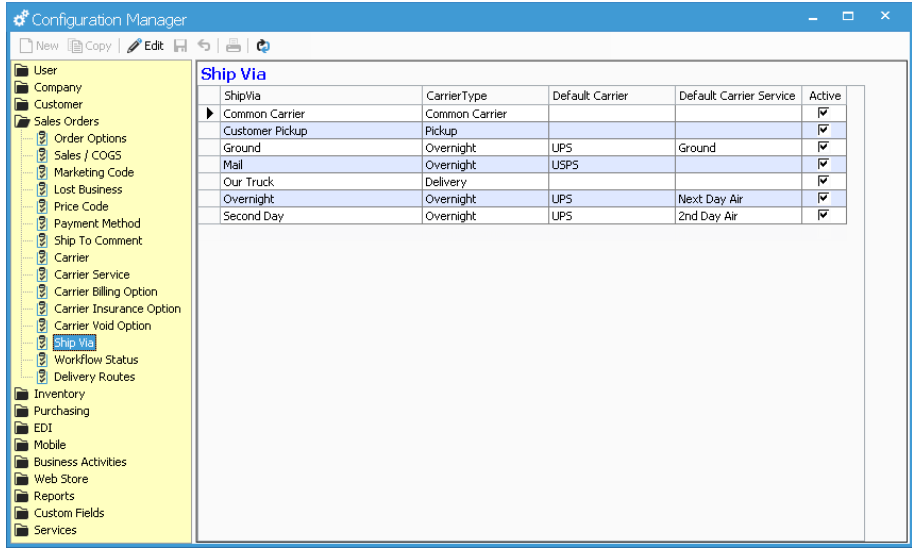
Task: Select the Price Code page icon
Action: pyautogui.click(x=42, y=206)
